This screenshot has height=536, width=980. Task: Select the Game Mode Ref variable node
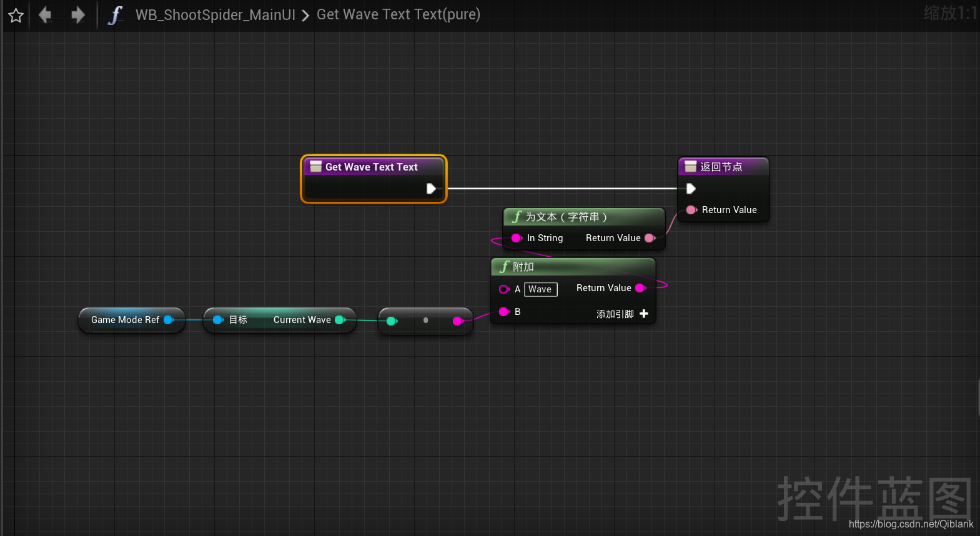[132, 320]
